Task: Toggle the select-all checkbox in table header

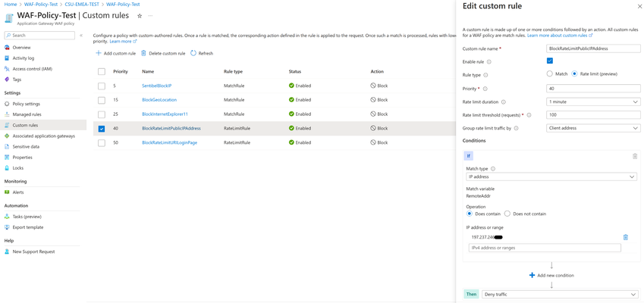Action: coord(102,72)
